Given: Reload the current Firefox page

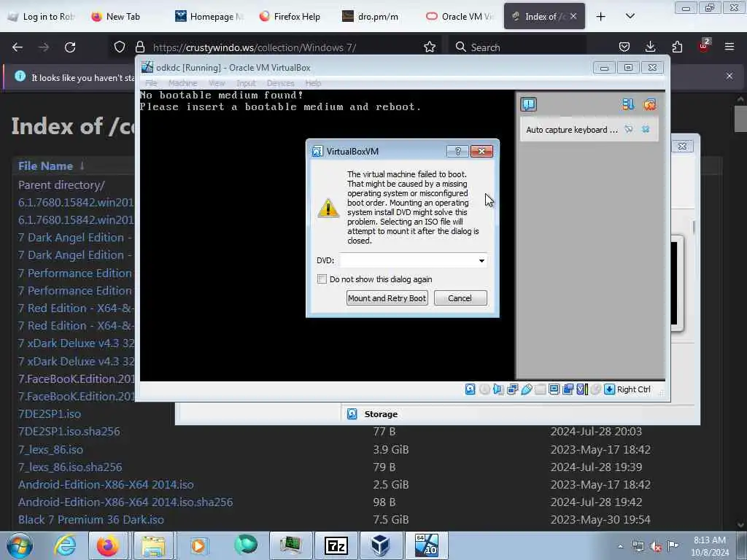Looking at the screenshot, I should click(x=70, y=47).
